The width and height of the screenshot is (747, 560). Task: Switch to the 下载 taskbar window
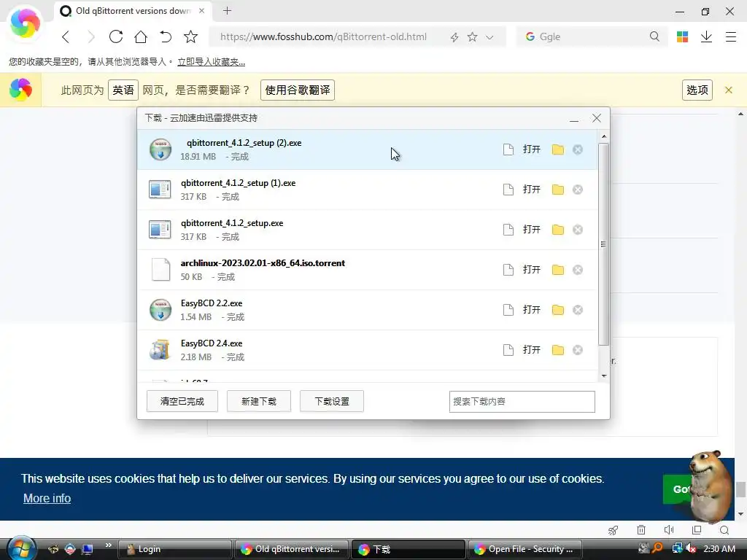pyautogui.click(x=407, y=549)
